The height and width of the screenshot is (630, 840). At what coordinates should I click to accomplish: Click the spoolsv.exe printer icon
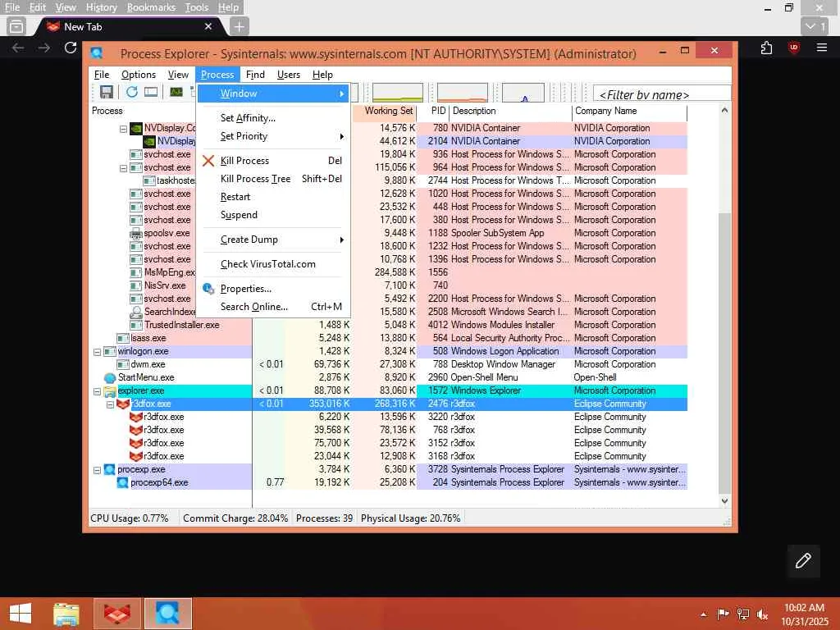tap(136, 233)
